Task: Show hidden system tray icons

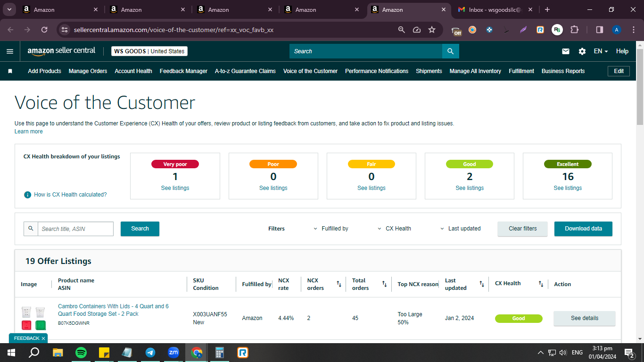Action: [x=540, y=353]
